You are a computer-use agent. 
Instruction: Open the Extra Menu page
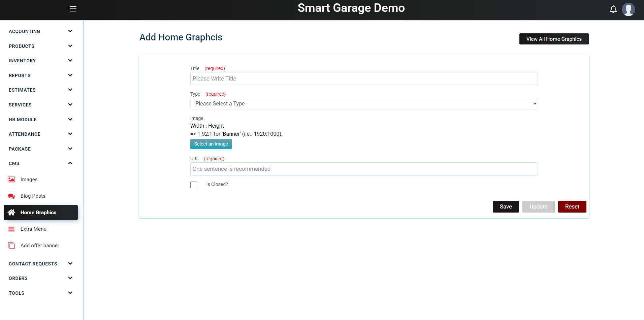coord(33,229)
